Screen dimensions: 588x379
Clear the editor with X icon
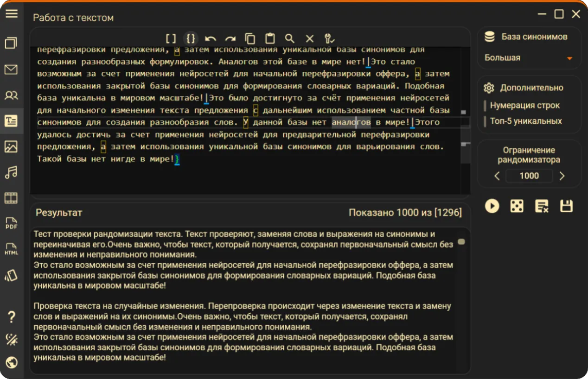(x=310, y=38)
